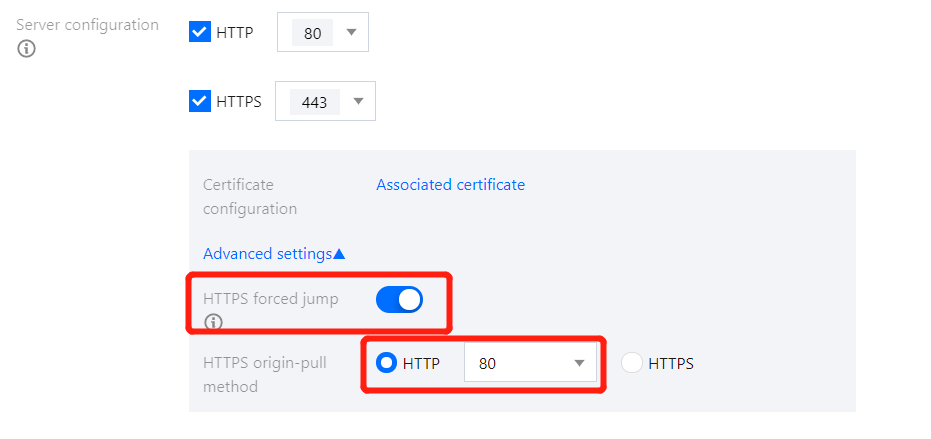Open the HTTP port dropdown arrow
931x439 pixels.
[x=351, y=32]
